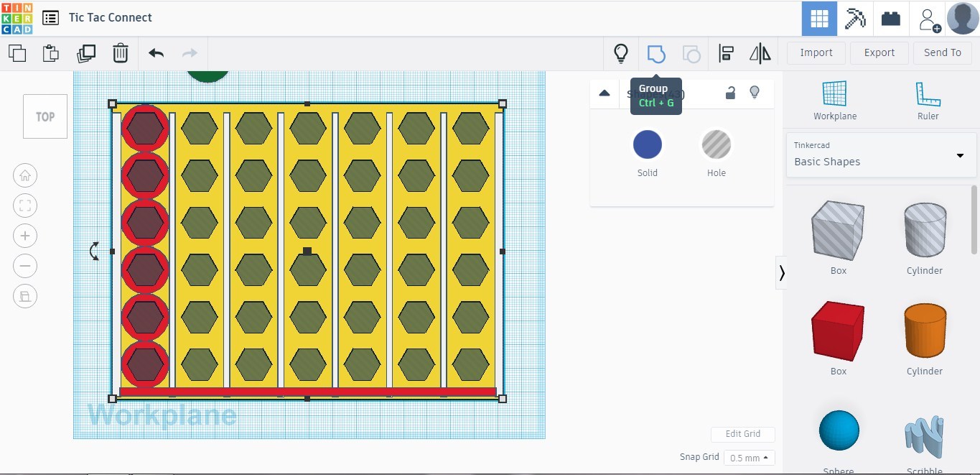Pick the striped hole Cylinder shape
Screen dimensions: 980x475
point(925,230)
